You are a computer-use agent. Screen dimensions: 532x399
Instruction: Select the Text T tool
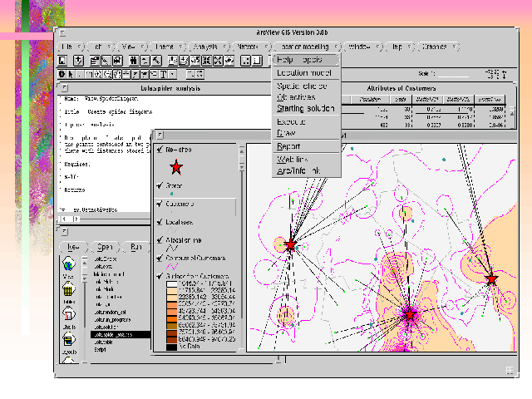tap(163, 74)
